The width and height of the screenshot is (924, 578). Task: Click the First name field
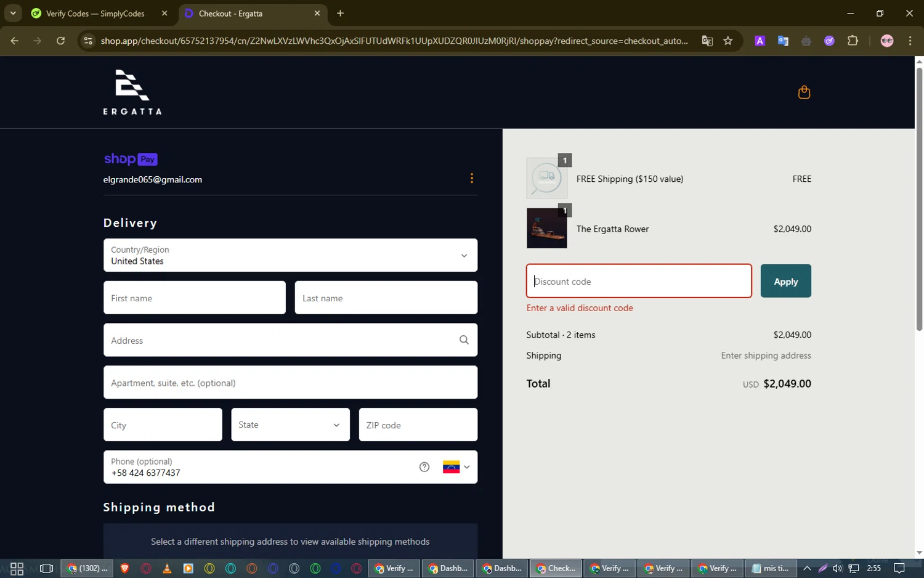195,298
